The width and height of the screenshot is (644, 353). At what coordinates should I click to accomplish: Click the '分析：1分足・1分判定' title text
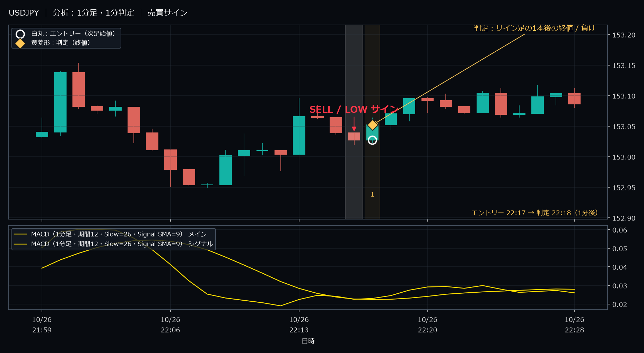93,13
